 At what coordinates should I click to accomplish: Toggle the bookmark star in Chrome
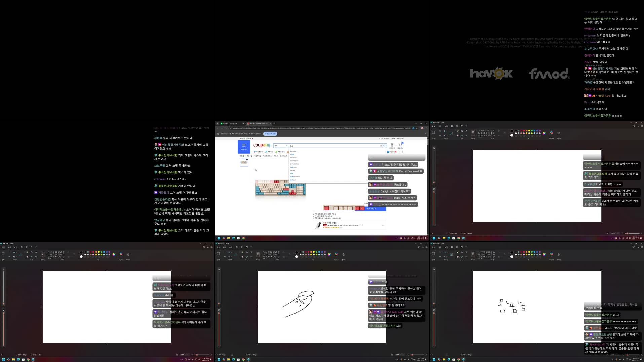417,128
